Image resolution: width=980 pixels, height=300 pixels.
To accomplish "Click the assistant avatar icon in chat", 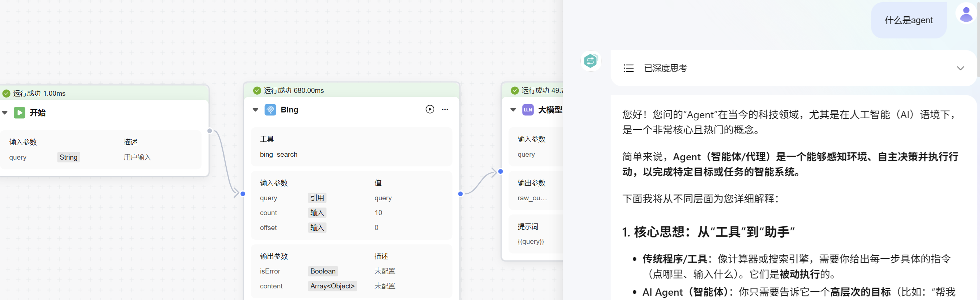I will click(590, 61).
